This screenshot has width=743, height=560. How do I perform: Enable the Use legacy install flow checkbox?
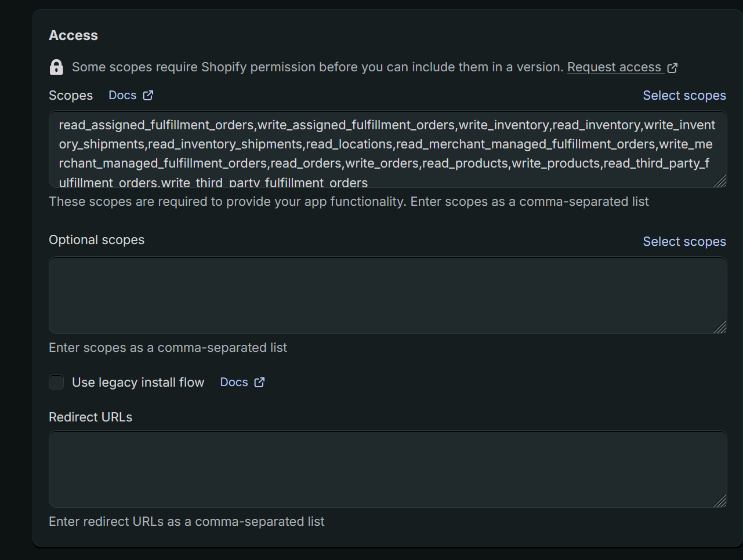[56, 382]
